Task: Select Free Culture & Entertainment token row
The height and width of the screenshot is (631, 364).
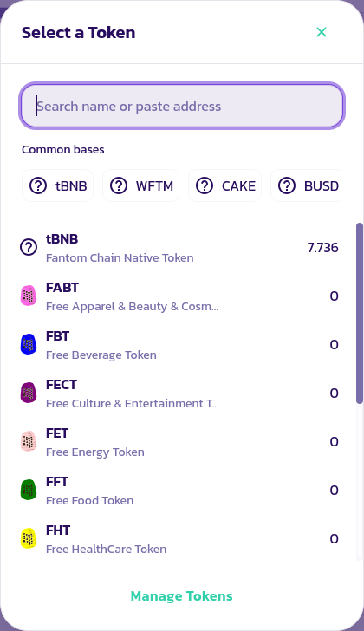Action: click(x=179, y=394)
